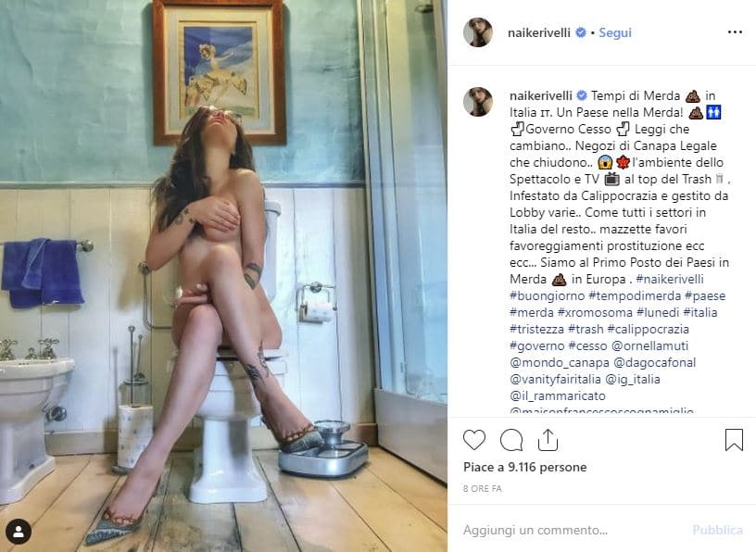756x552 pixels.
Task: Visit the @ornellamuti mention
Action: coord(649,345)
